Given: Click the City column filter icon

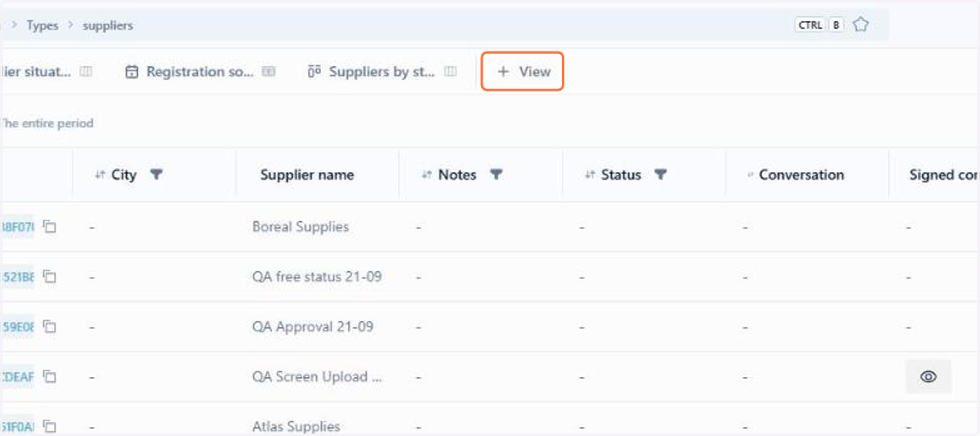Looking at the screenshot, I should (x=157, y=175).
